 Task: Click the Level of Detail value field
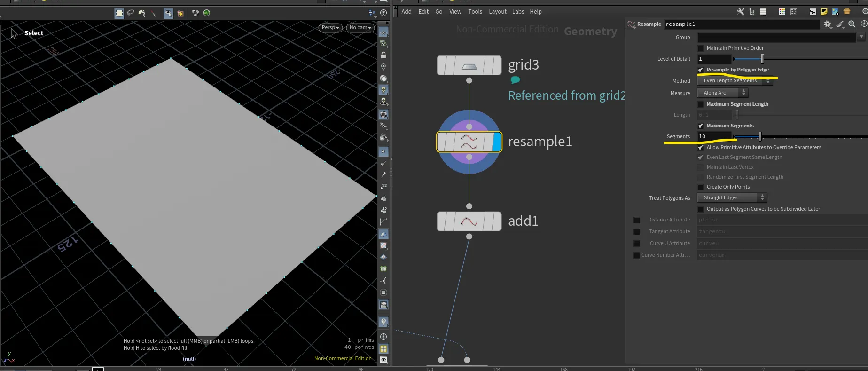[714, 59]
